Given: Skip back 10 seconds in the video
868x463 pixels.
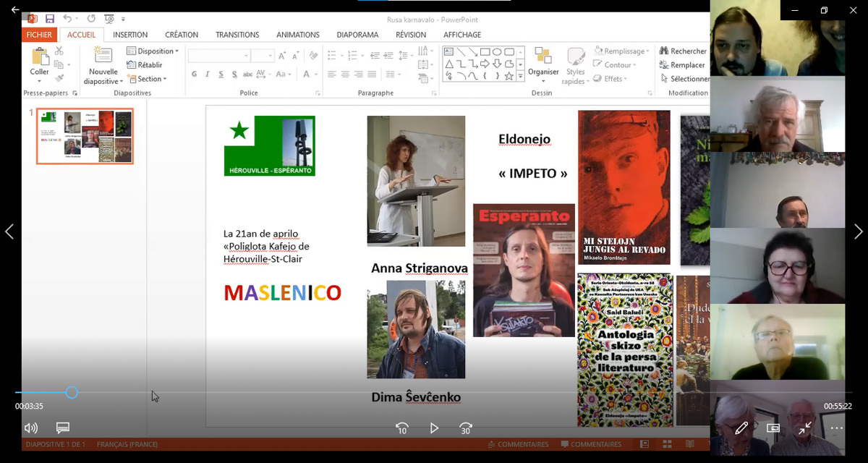Looking at the screenshot, I should (402, 428).
